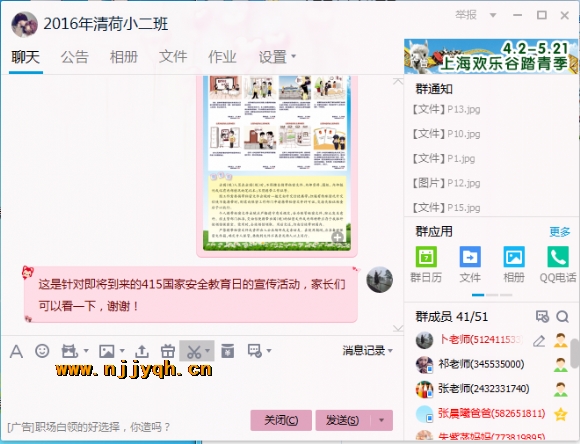Upload a file with upload arrow icon
Image resolution: width=580 pixels, height=444 pixels.
142,351
